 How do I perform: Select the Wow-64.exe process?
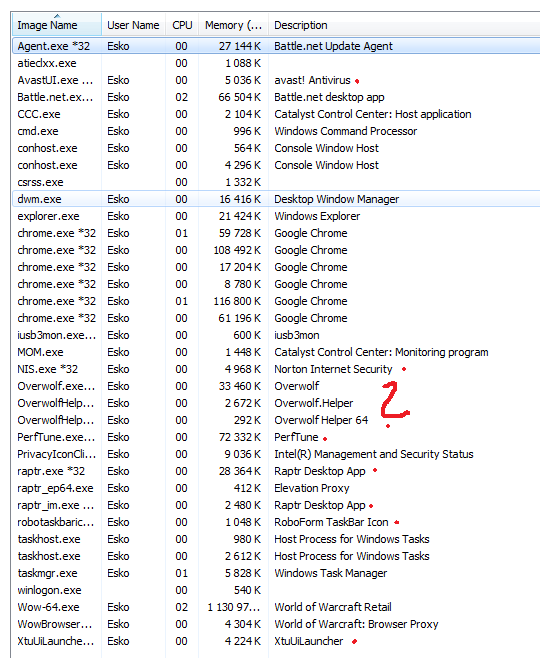coord(276,607)
